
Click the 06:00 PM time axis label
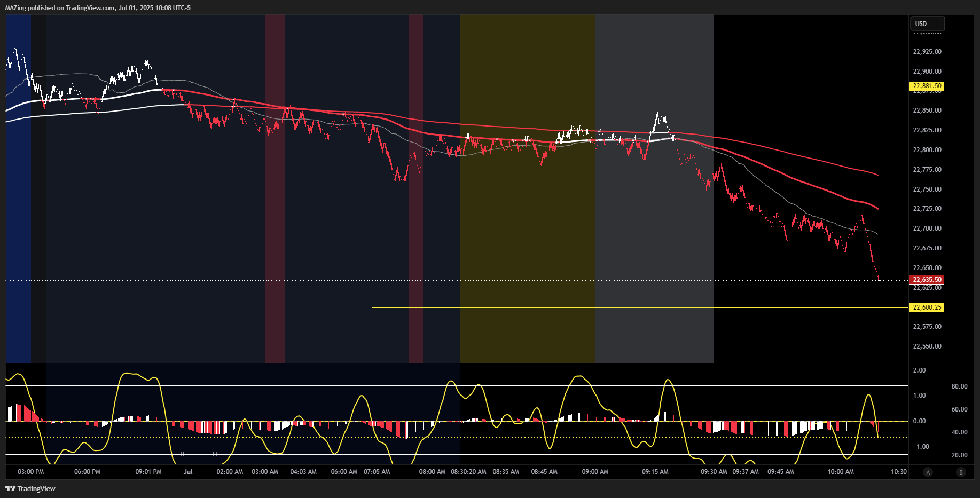(x=88, y=472)
